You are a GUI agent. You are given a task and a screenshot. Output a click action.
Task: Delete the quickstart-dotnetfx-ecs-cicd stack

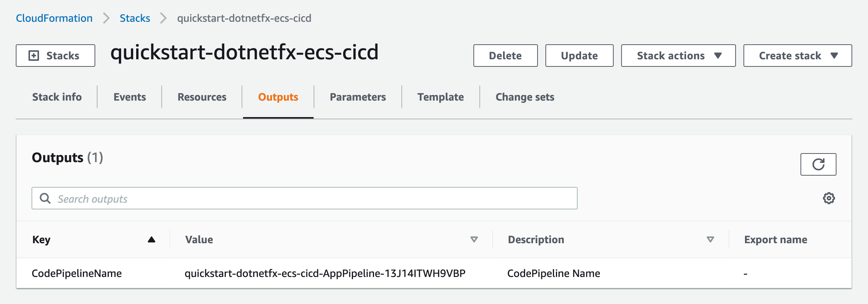click(x=505, y=56)
